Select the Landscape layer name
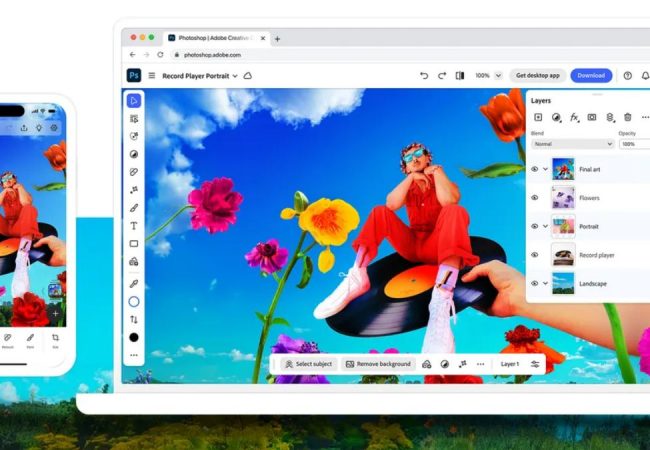This screenshot has width=650, height=450. 593,284
